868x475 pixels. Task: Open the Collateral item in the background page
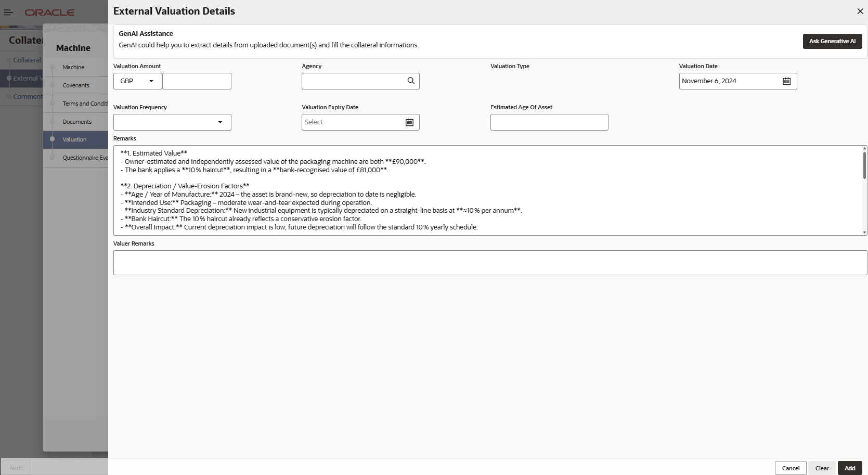[x=27, y=60]
